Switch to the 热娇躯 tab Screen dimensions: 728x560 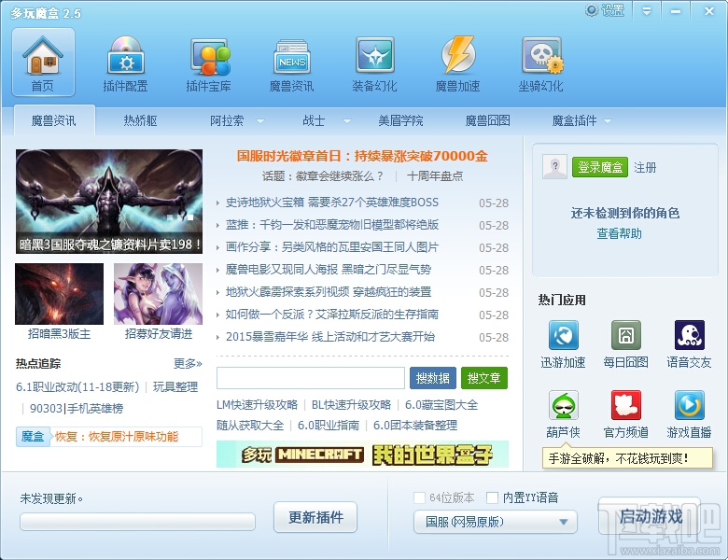140,120
